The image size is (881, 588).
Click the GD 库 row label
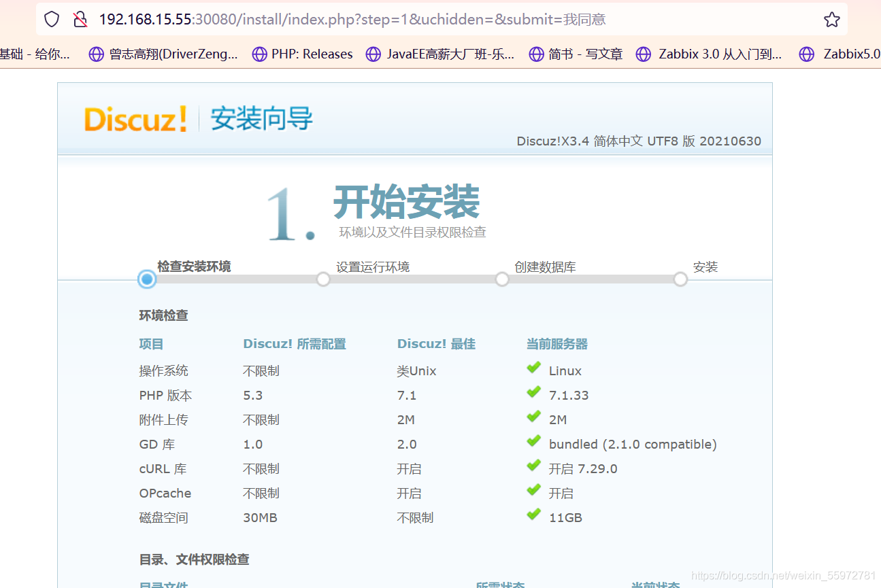156,445
